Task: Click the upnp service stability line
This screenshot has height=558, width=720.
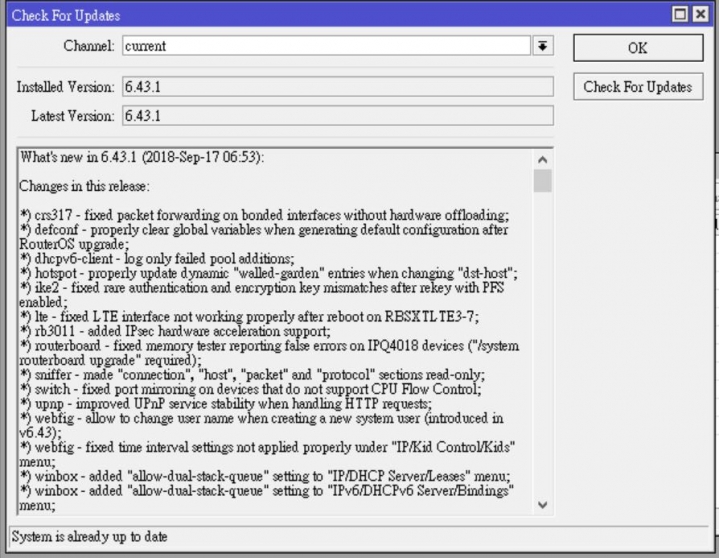Action: 226,404
